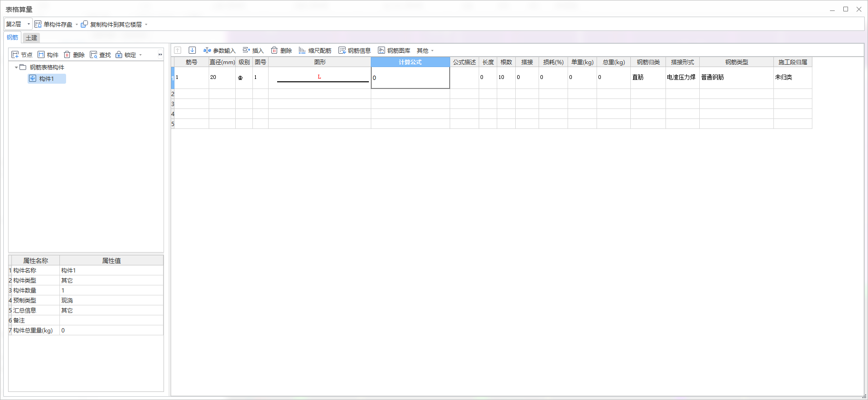Open 缩尺配筋 tool
The image size is (868, 400).
315,50
